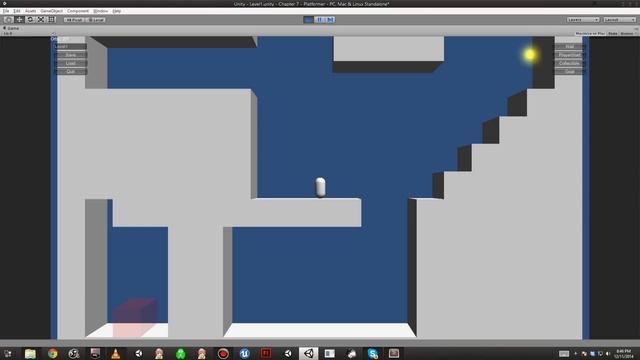
Task: Click the white capsule player character
Action: coord(320,187)
